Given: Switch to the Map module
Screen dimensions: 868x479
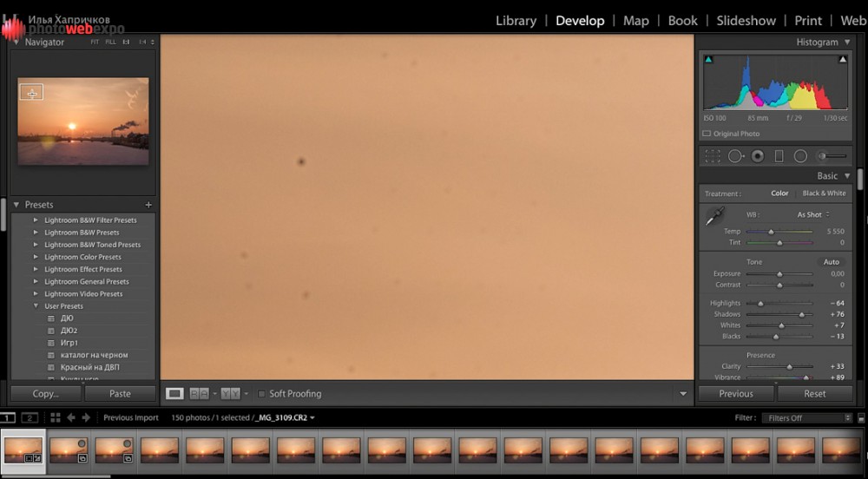Looking at the screenshot, I should point(636,21).
